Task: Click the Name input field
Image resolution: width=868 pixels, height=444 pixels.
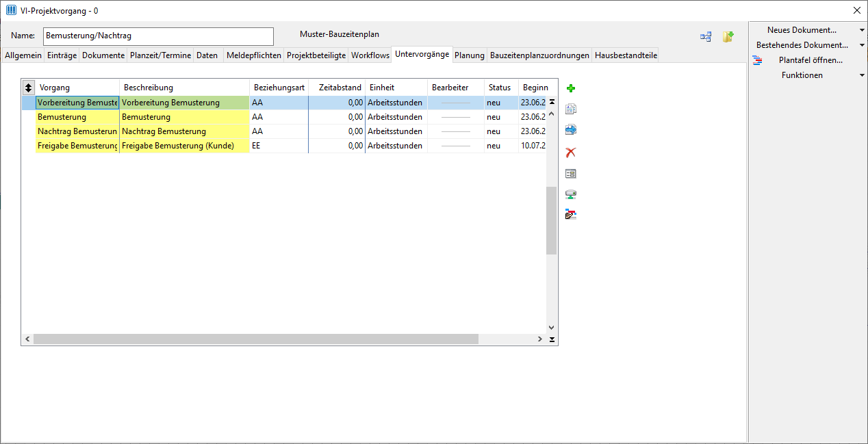Action: [158, 36]
